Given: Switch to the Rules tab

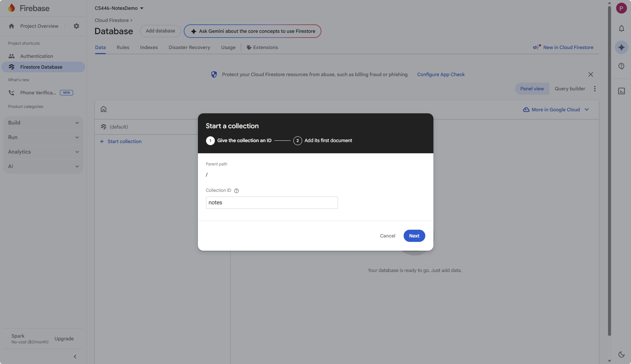Looking at the screenshot, I should click(x=122, y=47).
